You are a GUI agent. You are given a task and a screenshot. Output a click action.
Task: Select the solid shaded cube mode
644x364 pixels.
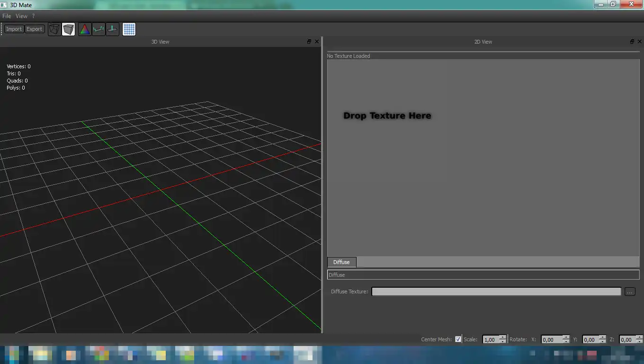69,29
